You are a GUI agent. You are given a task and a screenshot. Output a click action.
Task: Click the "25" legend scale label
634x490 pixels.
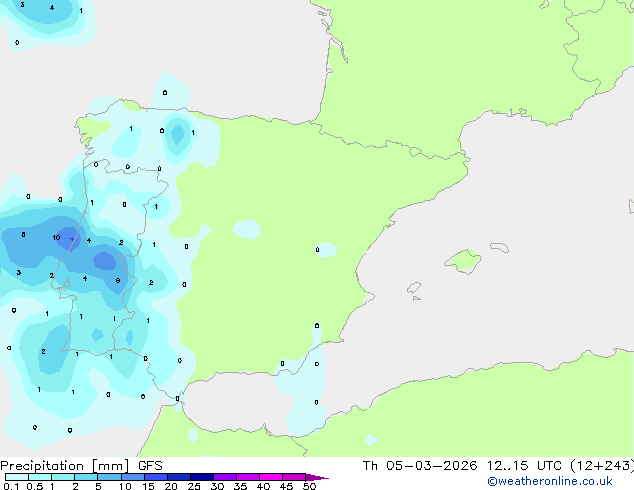pos(194,486)
